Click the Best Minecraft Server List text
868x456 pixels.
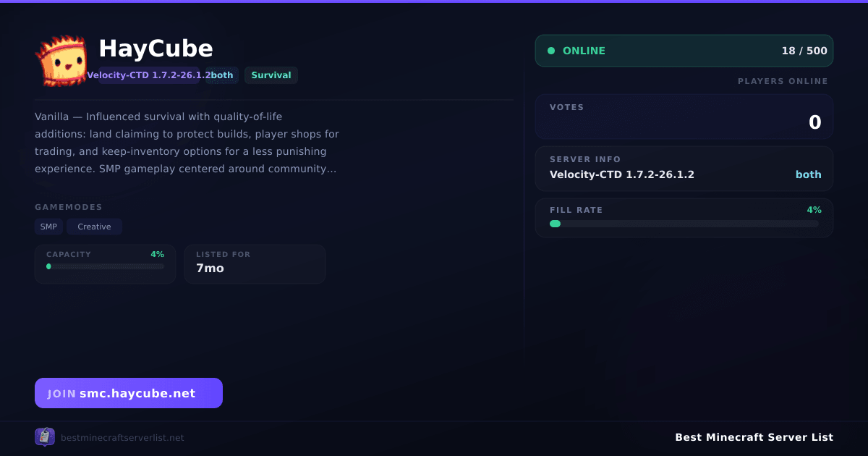pyautogui.click(x=754, y=437)
